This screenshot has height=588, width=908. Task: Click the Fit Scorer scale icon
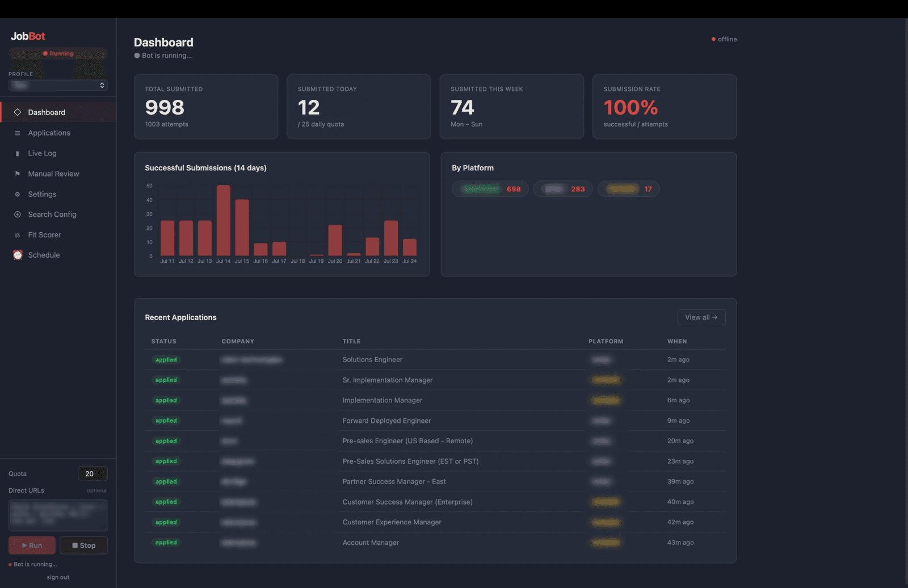tap(17, 235)
